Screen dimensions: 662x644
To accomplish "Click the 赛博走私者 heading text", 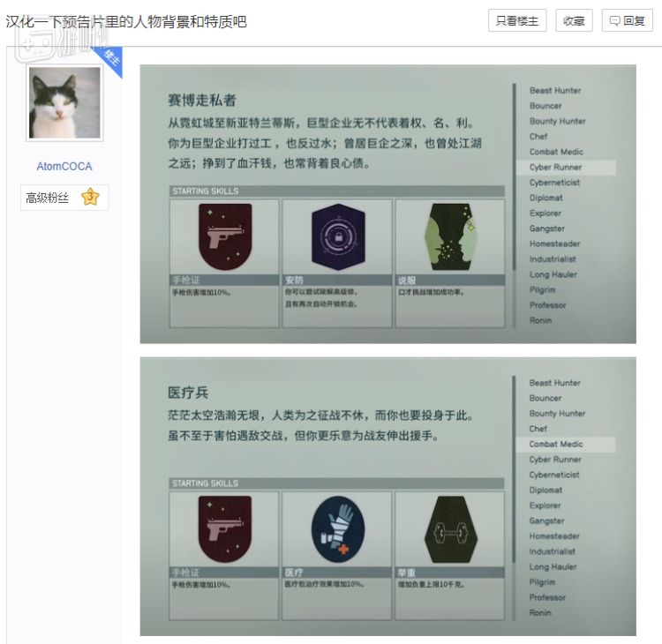I will 202,100.
